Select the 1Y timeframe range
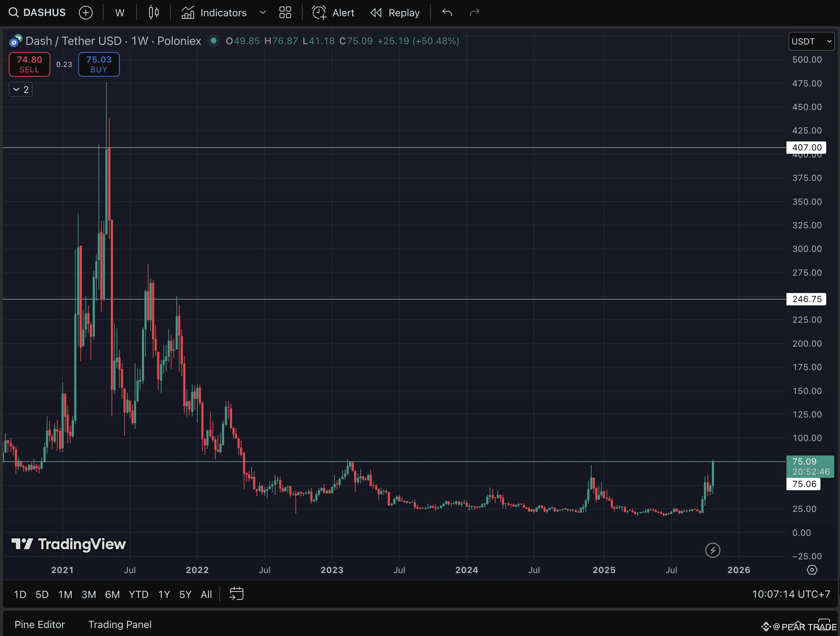 pyautogui.click(x=164, y=594)
